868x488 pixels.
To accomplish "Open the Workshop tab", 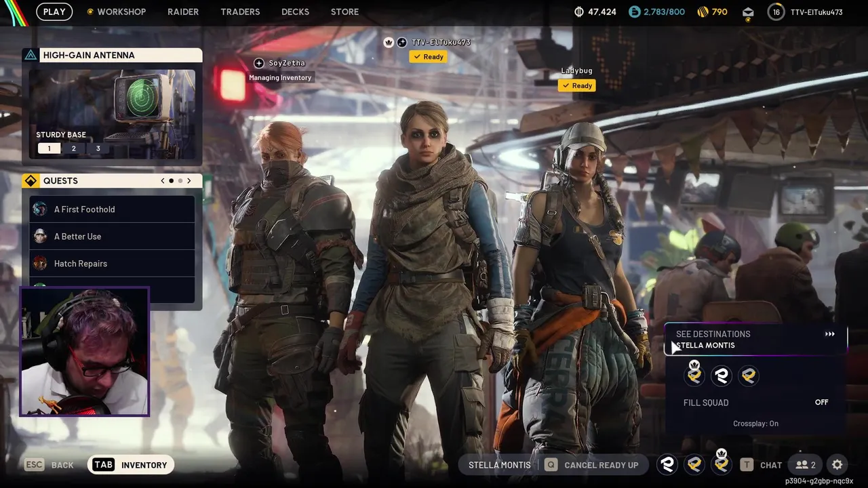I will click(121, 12).
